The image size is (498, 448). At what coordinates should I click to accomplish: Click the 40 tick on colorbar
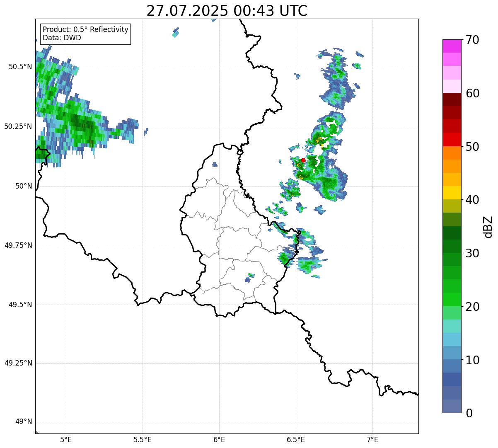click(x=472, y=200)
